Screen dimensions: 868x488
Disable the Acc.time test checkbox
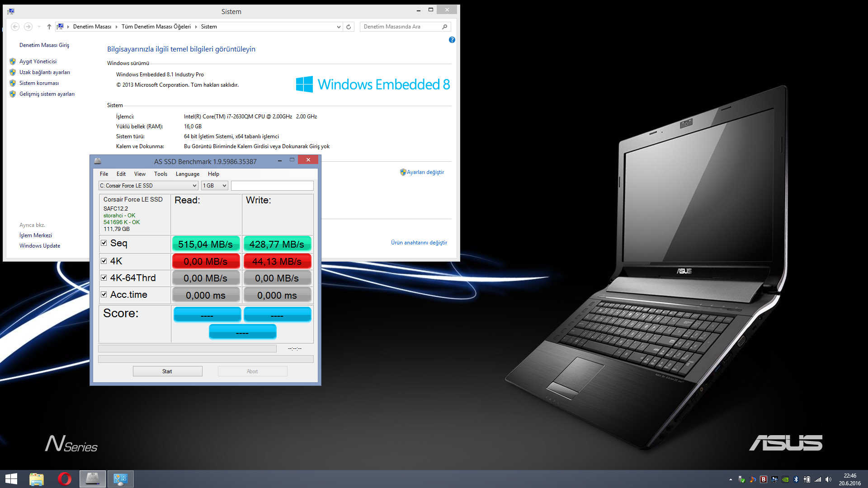104,295
